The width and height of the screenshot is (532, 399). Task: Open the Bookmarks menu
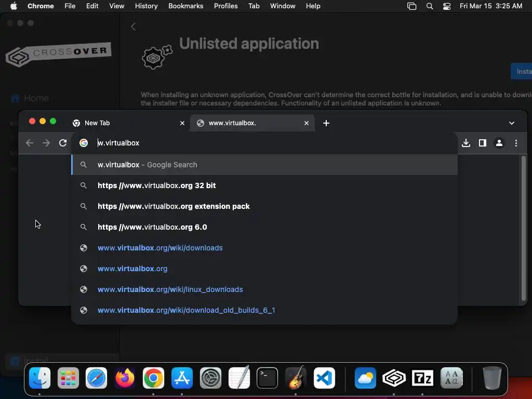point(185,6)
